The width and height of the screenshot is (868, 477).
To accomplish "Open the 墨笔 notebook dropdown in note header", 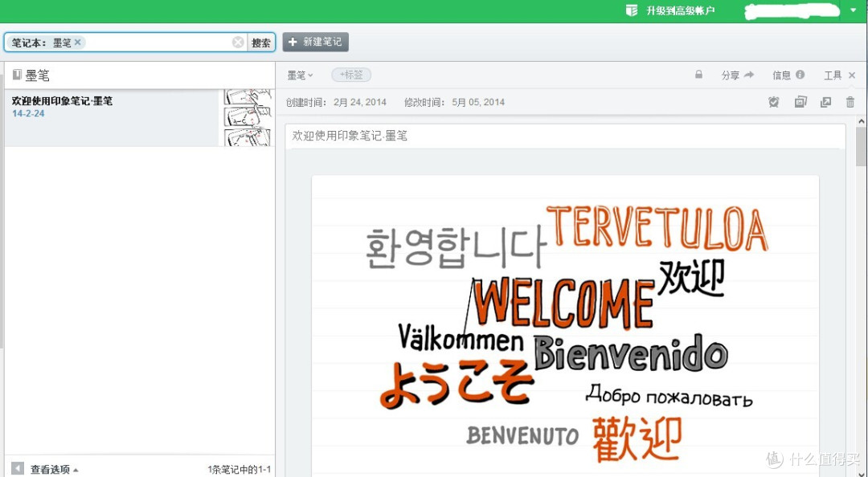I will click(x=300, y=75).
